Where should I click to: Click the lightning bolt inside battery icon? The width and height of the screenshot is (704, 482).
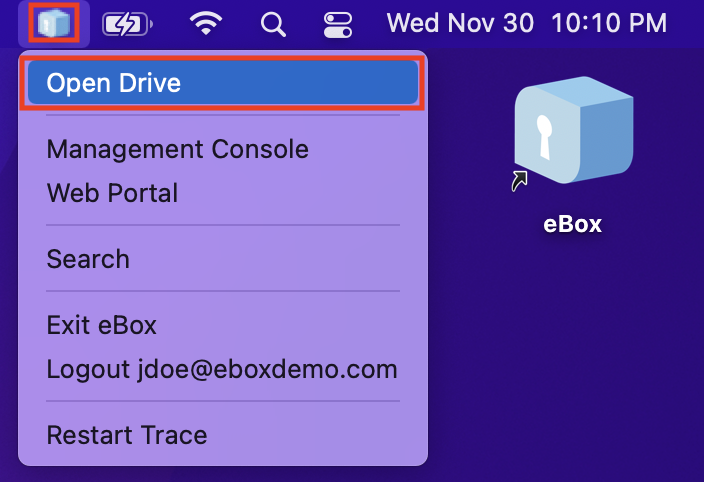(124, 23)
